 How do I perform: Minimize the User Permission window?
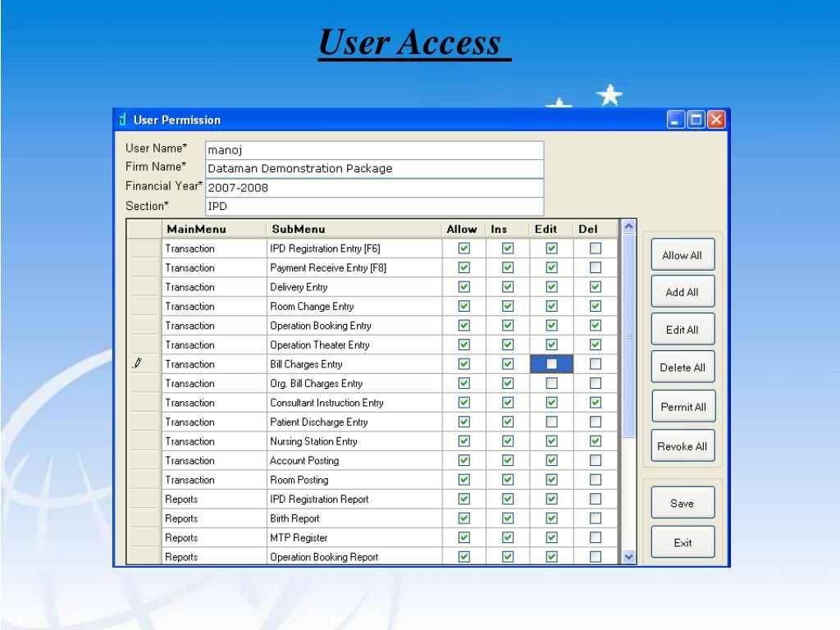[676, 119]
